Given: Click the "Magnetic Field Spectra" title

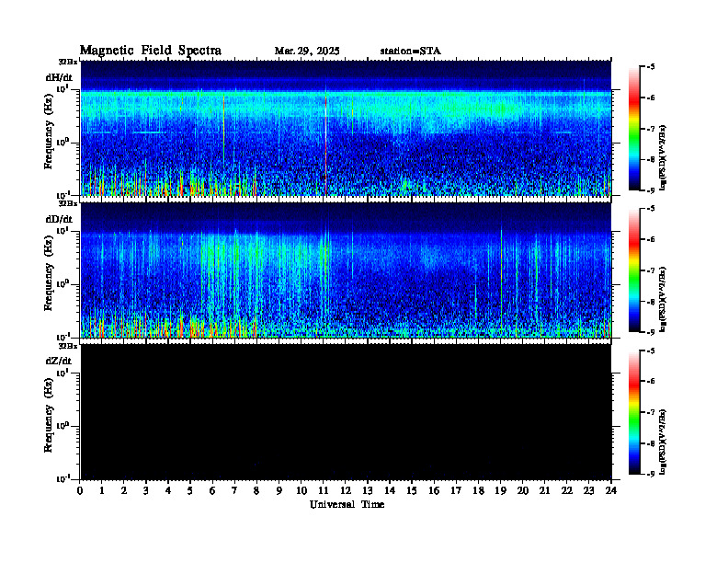Looking at the screenshot, I should (151, 51).
